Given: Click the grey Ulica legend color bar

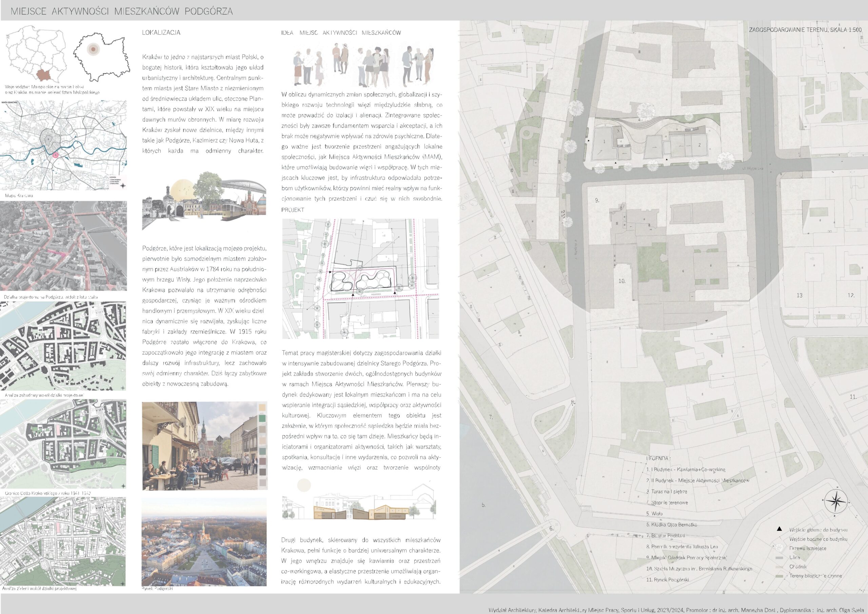Looking at the screenshot, I should coord(779,558).
